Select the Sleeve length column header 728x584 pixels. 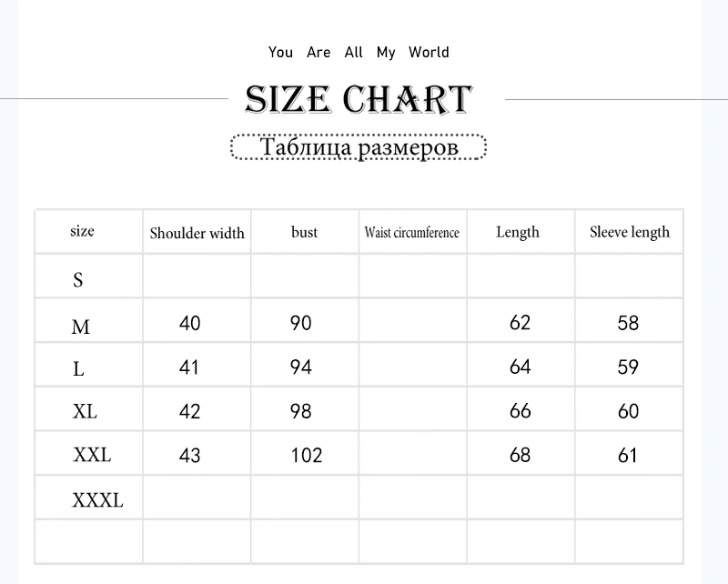(x=630, y=232)
